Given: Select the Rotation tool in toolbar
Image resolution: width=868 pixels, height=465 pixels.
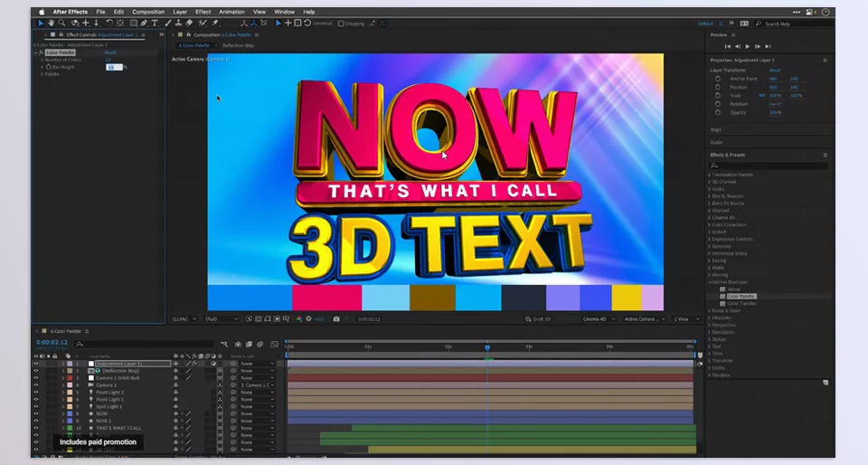Looking at the screenshot, I should pyautogui.click(x=109, y=24).
